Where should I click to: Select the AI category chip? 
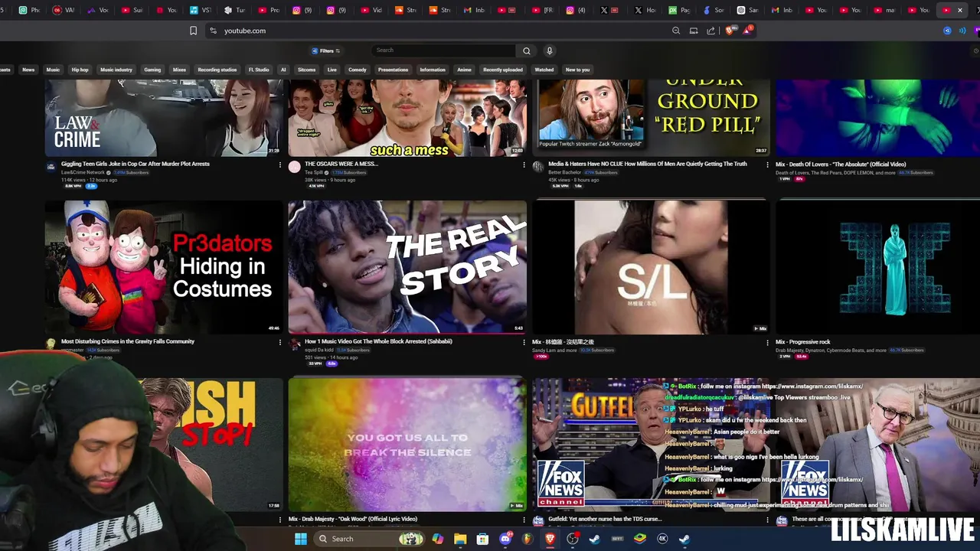tap(283, 70)
